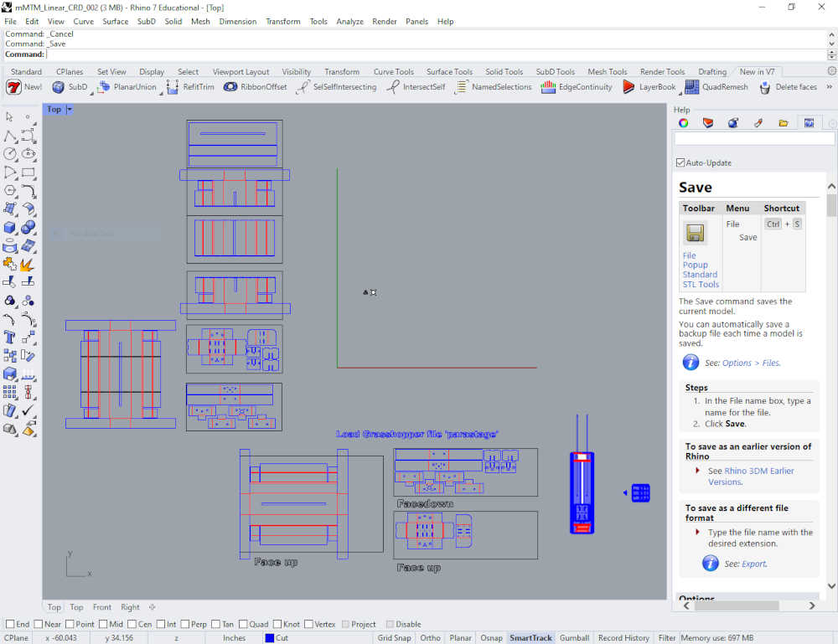838x644 pixels.
Task: Open the color wheel Properties panel tab
Action: tap(684, 123)
